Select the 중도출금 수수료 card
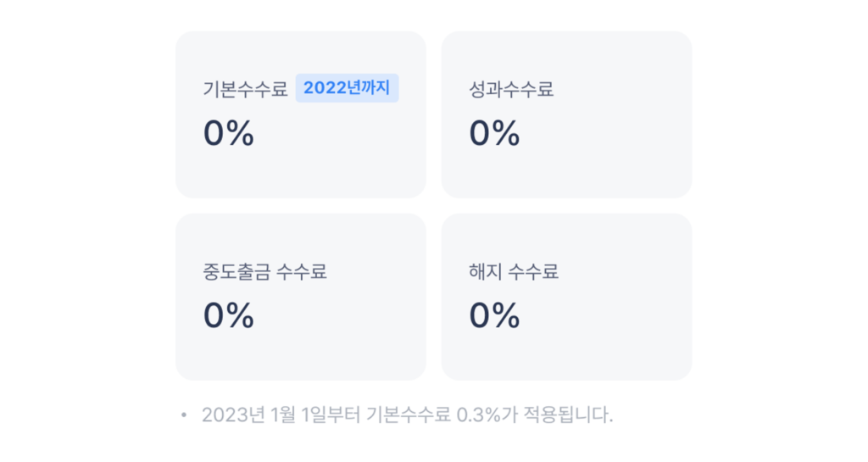 click(x=301, y=297)
